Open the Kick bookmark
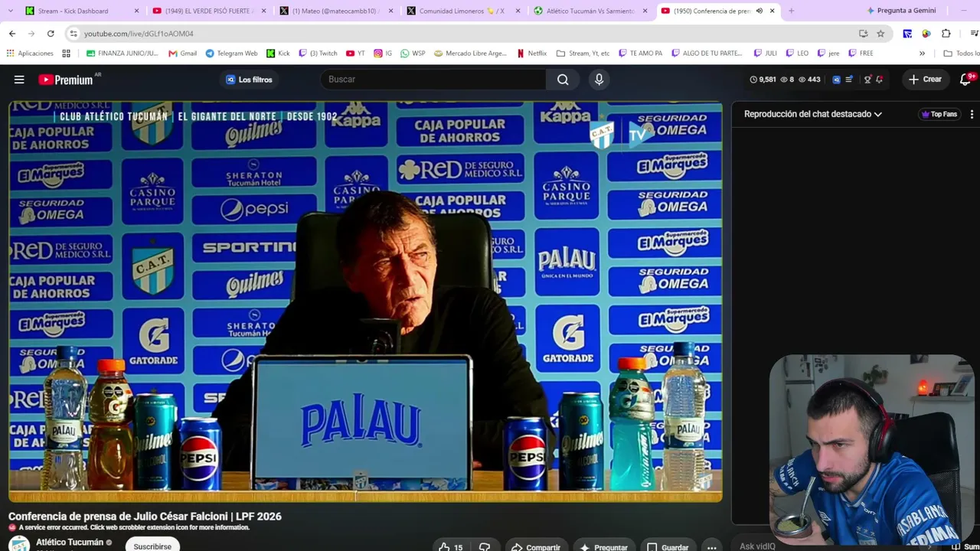Screen dimensions: 980x551 [x=278, y=54]
